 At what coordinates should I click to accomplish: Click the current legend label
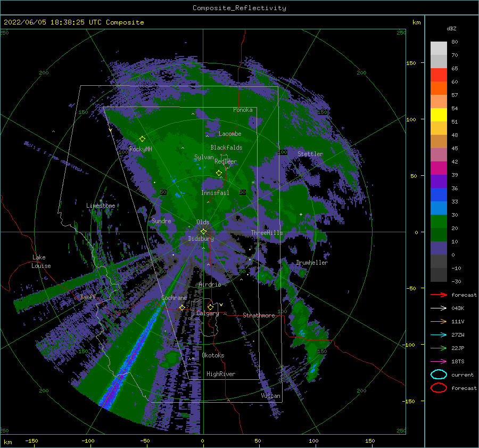point(463,375)
